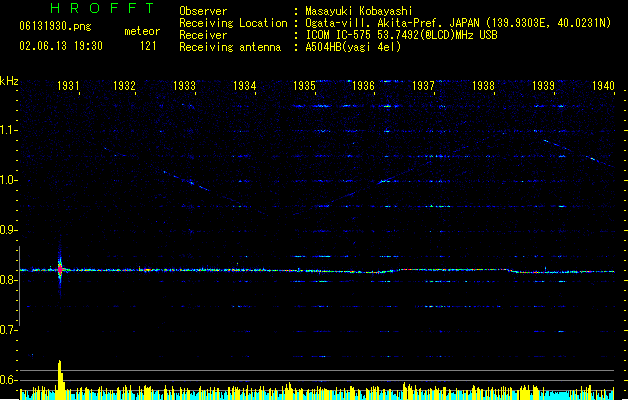Image resolution: width=629 pixels, height=400 pixels.
Task: Click the 1.1 frequency axis label
Action: [x=9, y=130]
